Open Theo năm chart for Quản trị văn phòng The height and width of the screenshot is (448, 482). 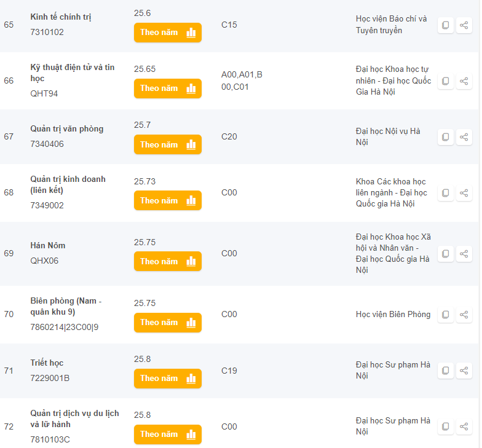pos(167,144)
